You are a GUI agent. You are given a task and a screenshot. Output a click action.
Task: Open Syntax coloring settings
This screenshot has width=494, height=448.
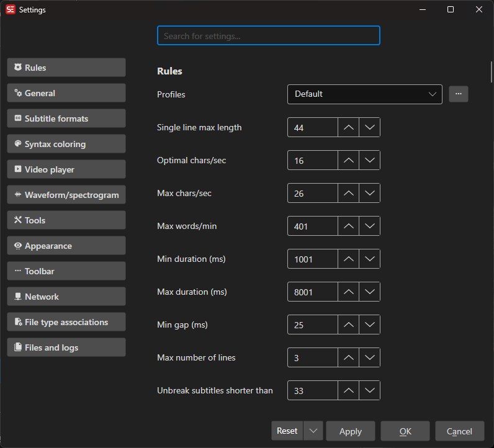point(66,144)
